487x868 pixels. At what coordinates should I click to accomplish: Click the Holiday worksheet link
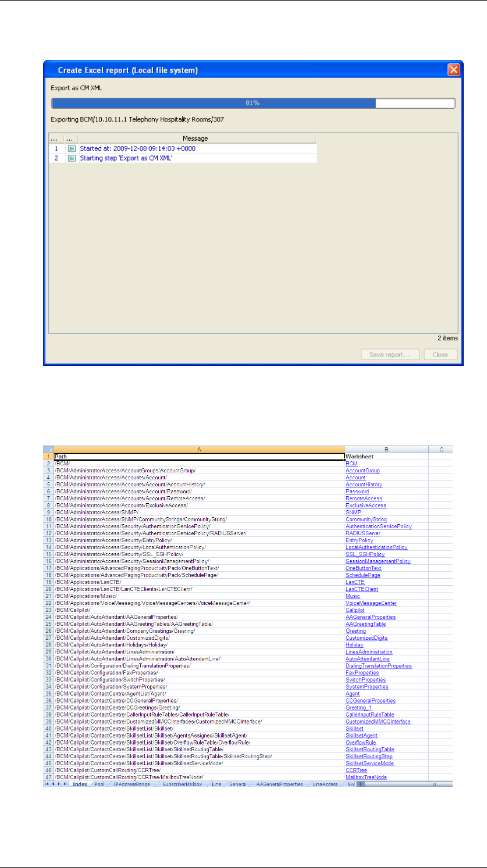(x=354, y=645)
